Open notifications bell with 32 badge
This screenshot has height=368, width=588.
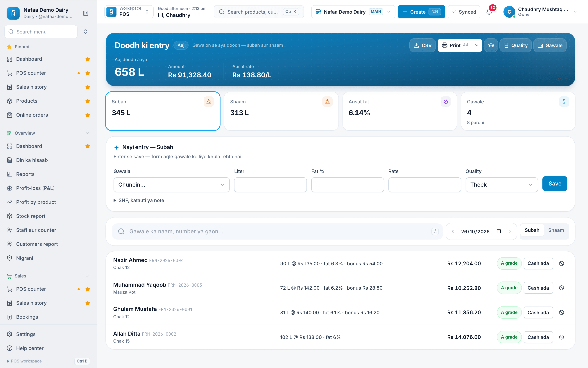pyautogui.click(x=489, y=12)
